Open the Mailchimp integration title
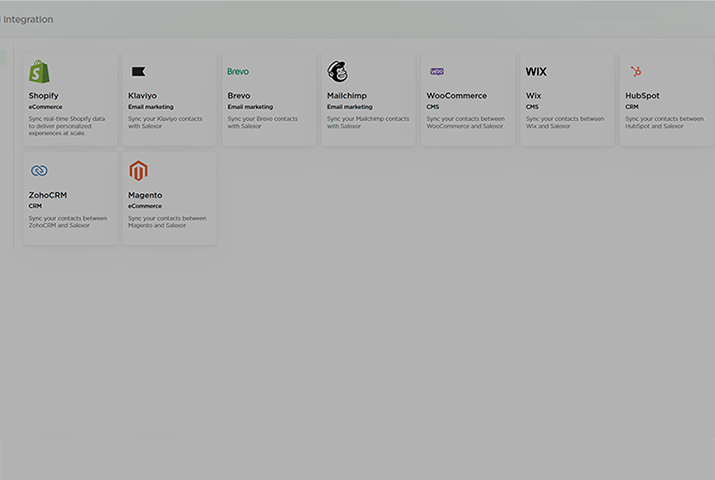 (x=347, y=96)
